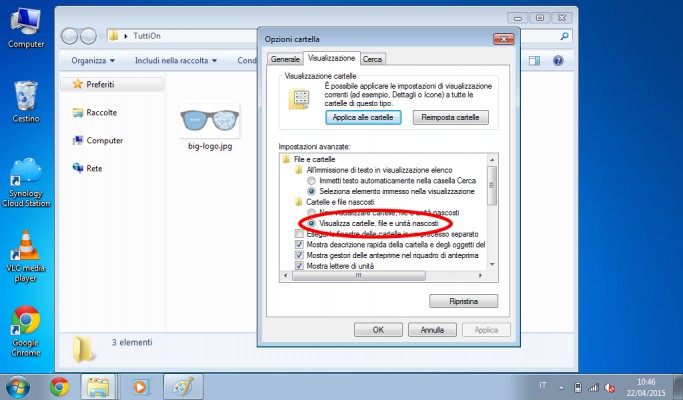Screen dimensions: 683x400
Task: Select "Visualizza cartelle, file e unità nascosti" option
Action: pos(312,223)
